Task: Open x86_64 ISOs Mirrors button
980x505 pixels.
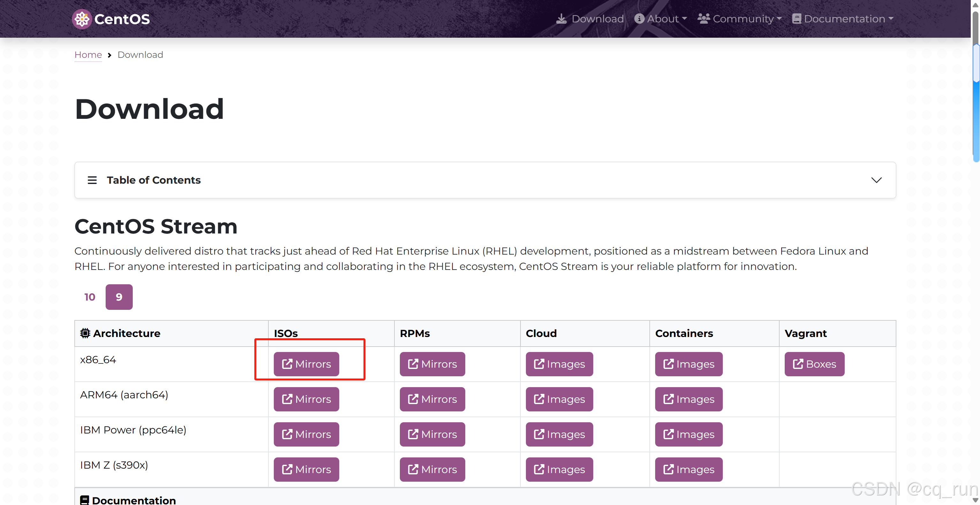Action: (x=306, y=364)
